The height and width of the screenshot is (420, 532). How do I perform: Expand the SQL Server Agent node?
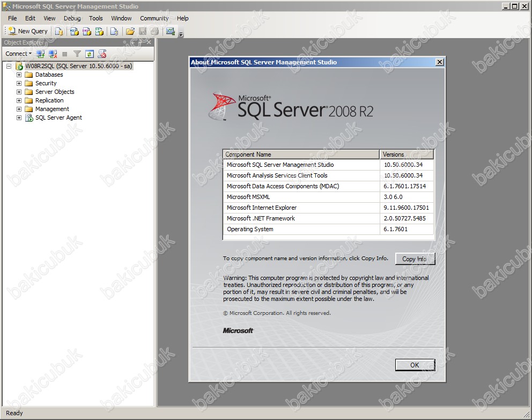coord(19,117)
